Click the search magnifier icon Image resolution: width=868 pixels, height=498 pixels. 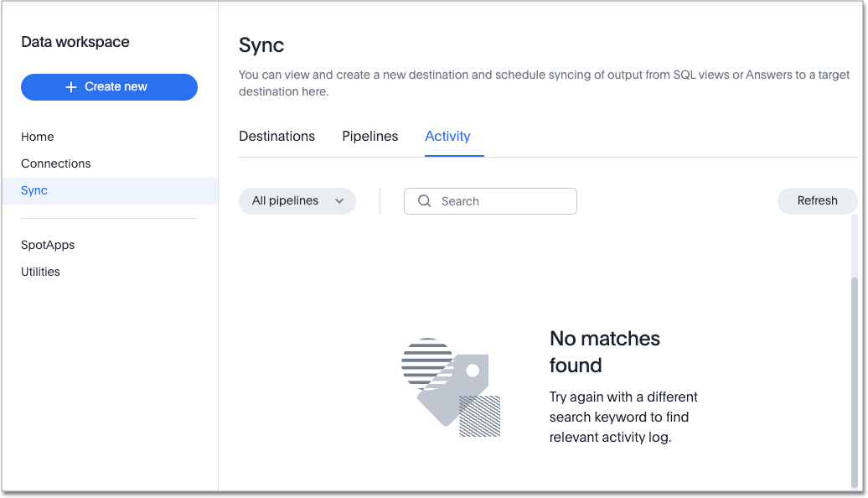[x=424, y=201]
